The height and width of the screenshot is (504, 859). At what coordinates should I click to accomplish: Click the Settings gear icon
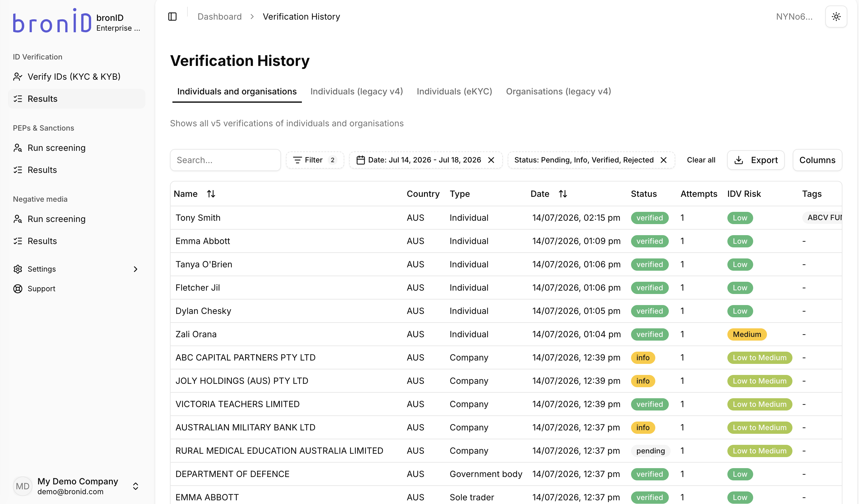(18, 269)
